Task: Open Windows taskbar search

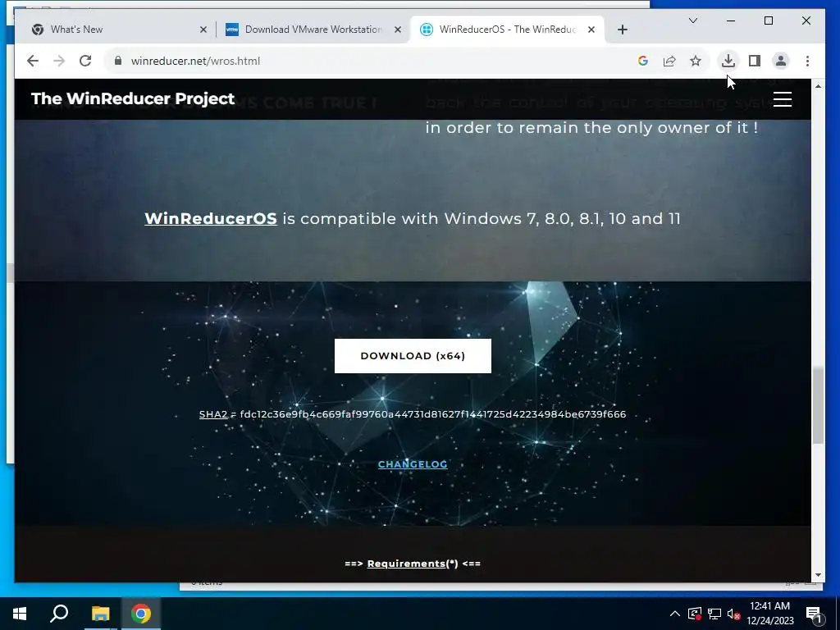Action: pos(59,614)
